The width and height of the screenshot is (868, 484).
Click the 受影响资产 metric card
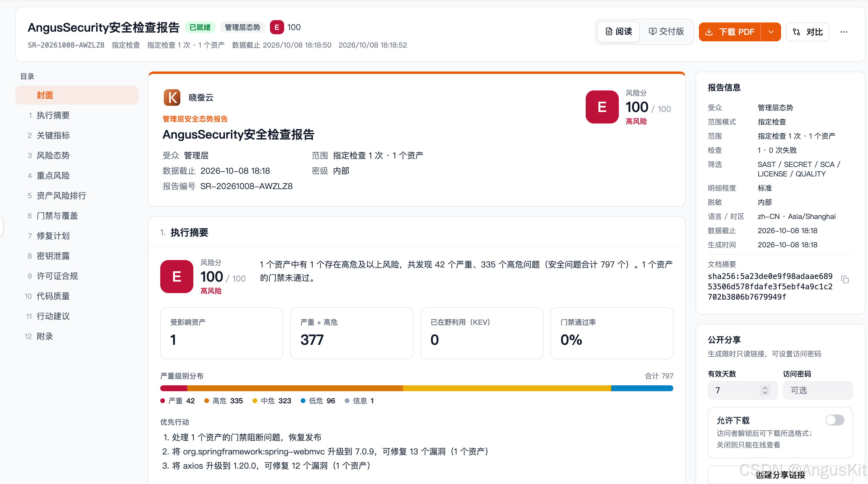[x=222, y=333]
